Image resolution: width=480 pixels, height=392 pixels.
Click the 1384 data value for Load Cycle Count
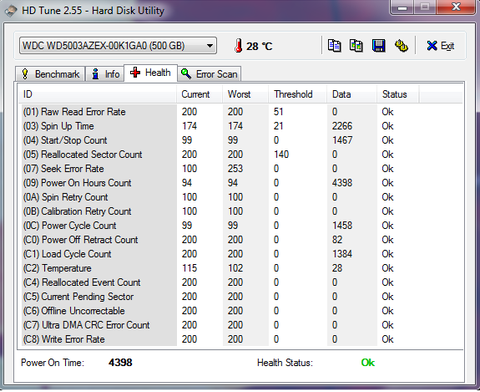coord(342,254)
